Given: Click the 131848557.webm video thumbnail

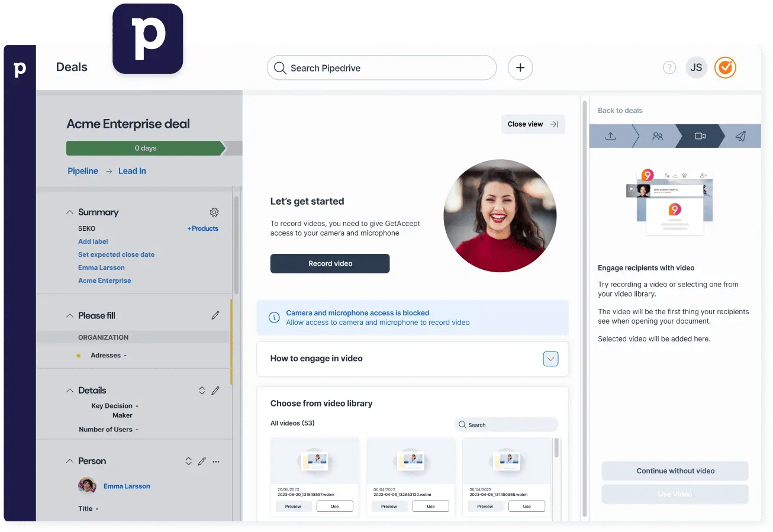Looking at the screenshot, I should click(314, 461).
